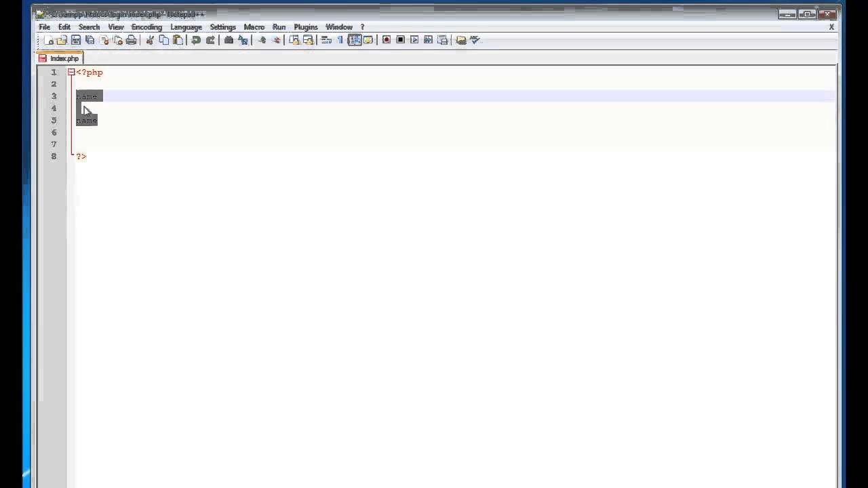The width and height of the screenshot is (868, 488).
Task: Click line number 8 in margin
Action: [x=54, y=157]
